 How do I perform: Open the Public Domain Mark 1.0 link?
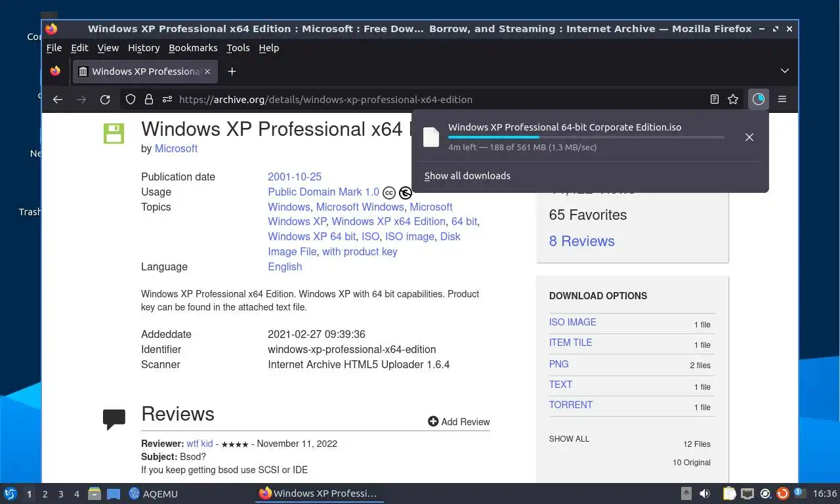pos(324,192)
